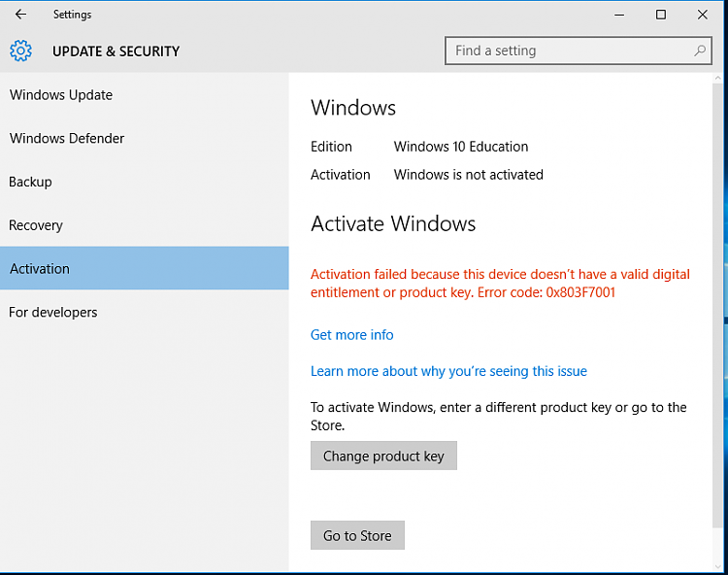The width and height of the screenshot is (728, 575).
Task: Click the 'Edition' label
Action: pyautogui.click(x=332, y=147)
